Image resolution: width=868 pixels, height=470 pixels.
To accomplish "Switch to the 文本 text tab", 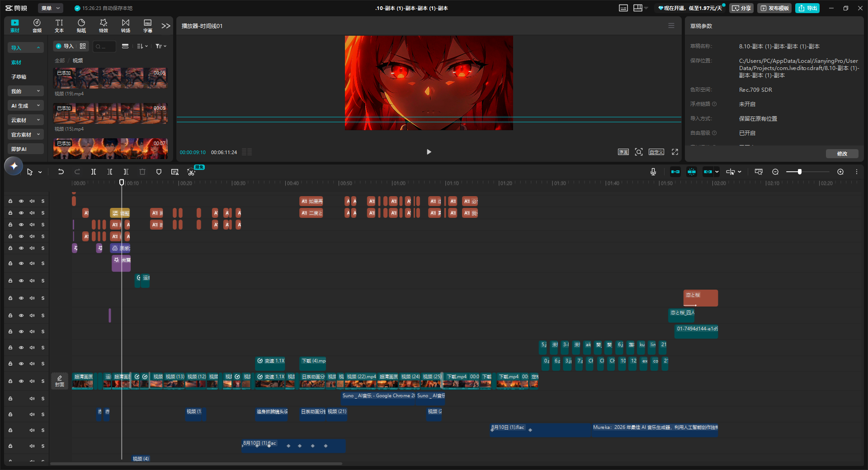I will click(59, 26).
